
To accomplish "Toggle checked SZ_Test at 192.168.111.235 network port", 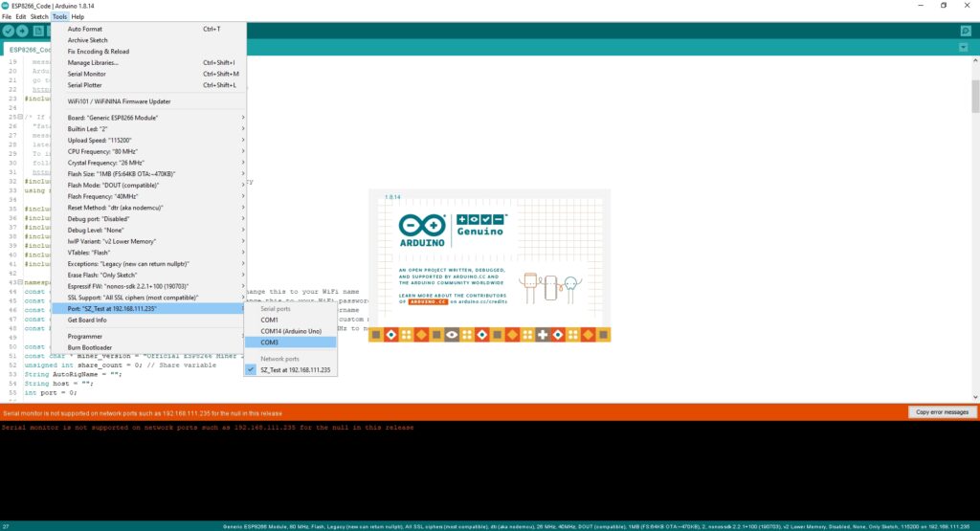I will 291,370.
